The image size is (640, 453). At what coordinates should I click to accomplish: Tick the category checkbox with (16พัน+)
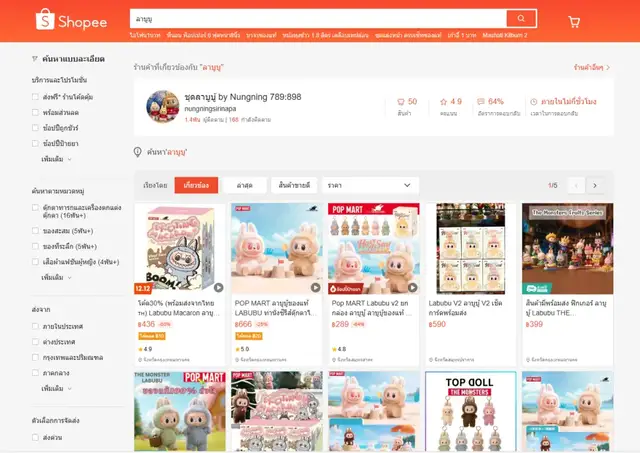click(x=36, y=207)
